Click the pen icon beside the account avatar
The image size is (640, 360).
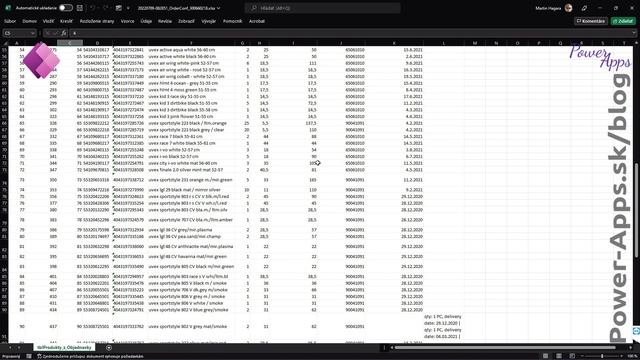(584, 8)
